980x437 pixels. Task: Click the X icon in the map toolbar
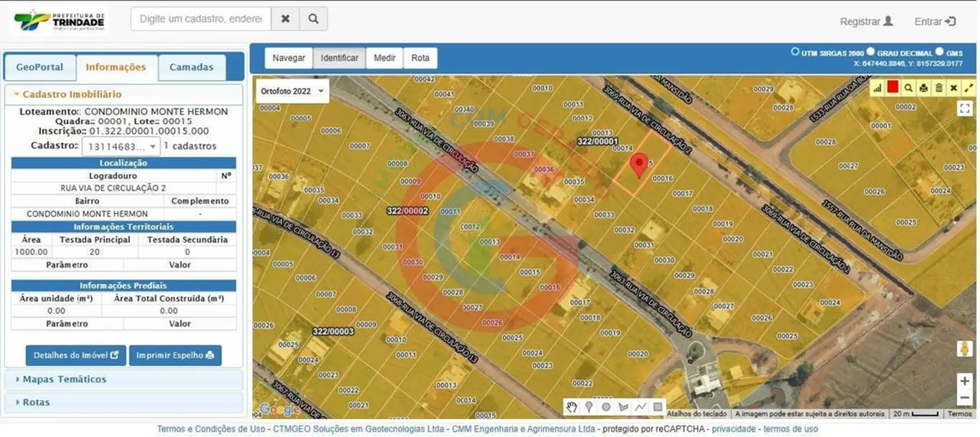tap(954, 87)
